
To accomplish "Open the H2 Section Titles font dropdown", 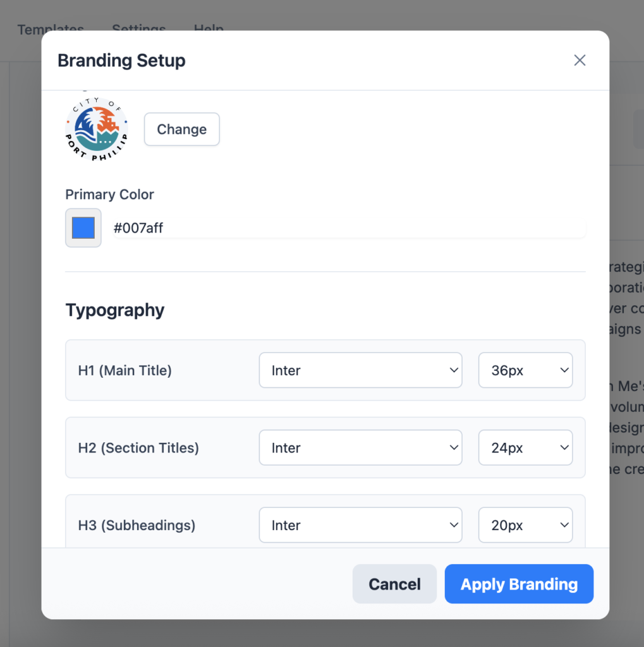I will point(360,448).
